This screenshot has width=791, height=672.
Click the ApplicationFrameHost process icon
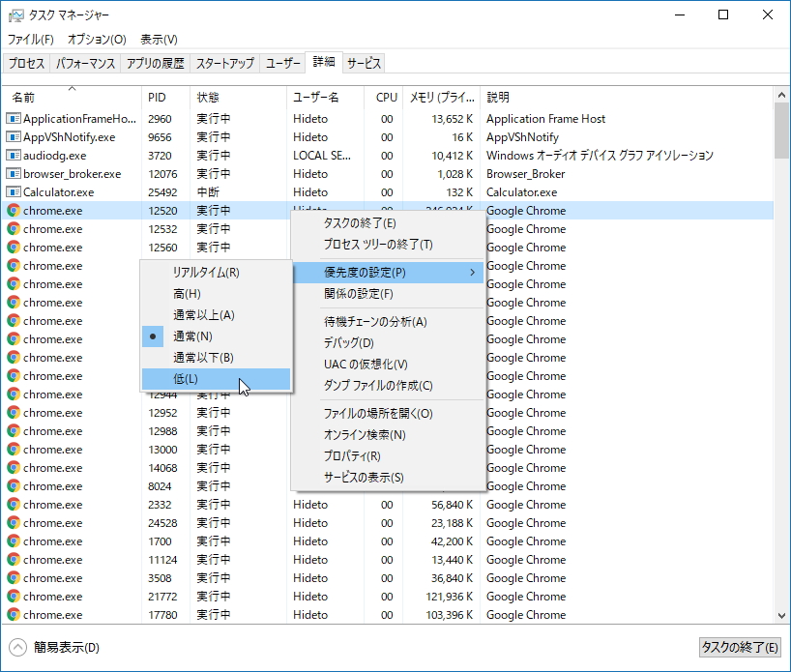pyautogui.click(x=14, y=119)
